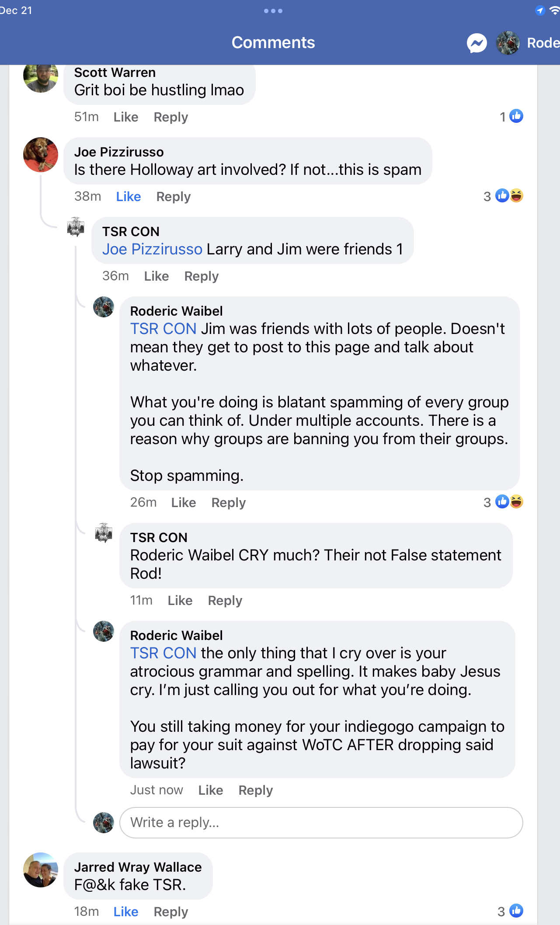
Task: Open Joe Pizzirusso's profile picture
Action: coord(41,155)
